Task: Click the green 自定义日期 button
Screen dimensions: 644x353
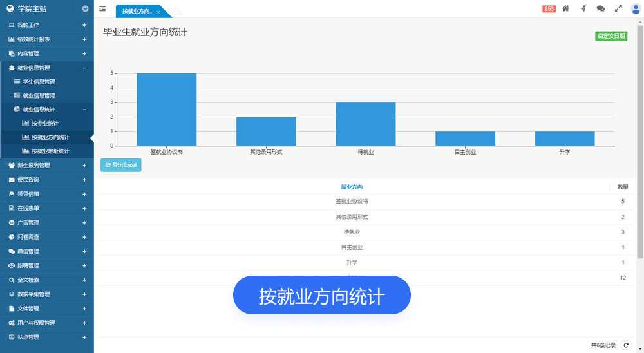Action: (611, 36)
